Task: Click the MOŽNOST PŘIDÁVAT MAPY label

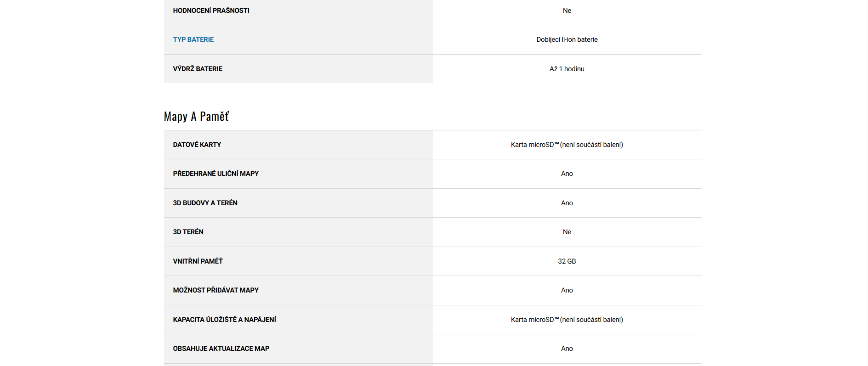Action: point(216,290)
